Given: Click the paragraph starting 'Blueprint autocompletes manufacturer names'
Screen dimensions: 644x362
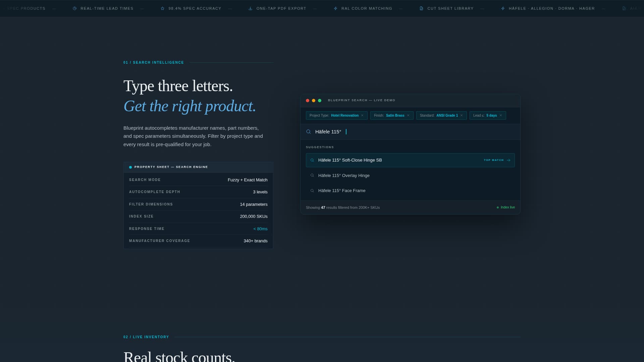Looking at the screenshot, I should 193,136.
